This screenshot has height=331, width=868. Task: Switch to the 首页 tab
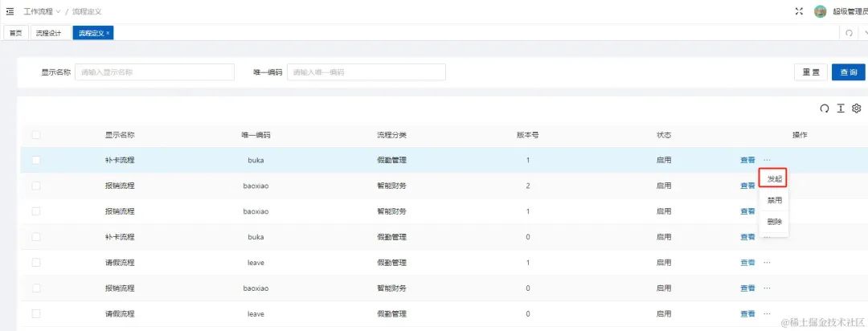tap(15, 33)
